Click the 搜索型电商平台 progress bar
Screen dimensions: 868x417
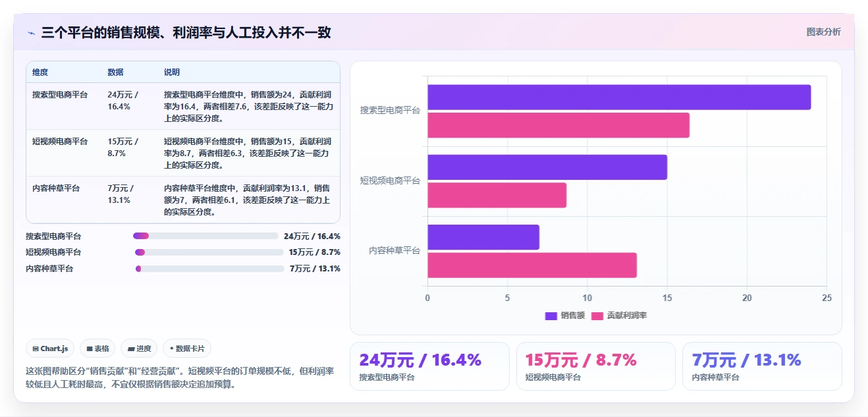point(205,236)
